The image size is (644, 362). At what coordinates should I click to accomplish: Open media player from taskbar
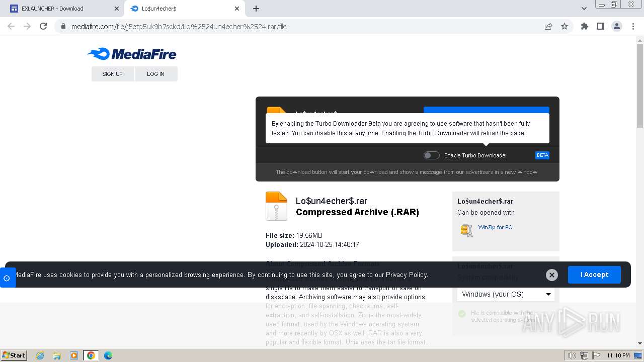tap(74, 355)
